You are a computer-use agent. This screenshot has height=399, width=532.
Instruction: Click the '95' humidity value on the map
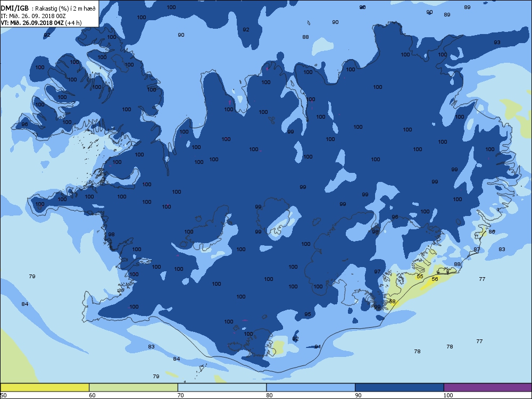[x=307, y=314]
